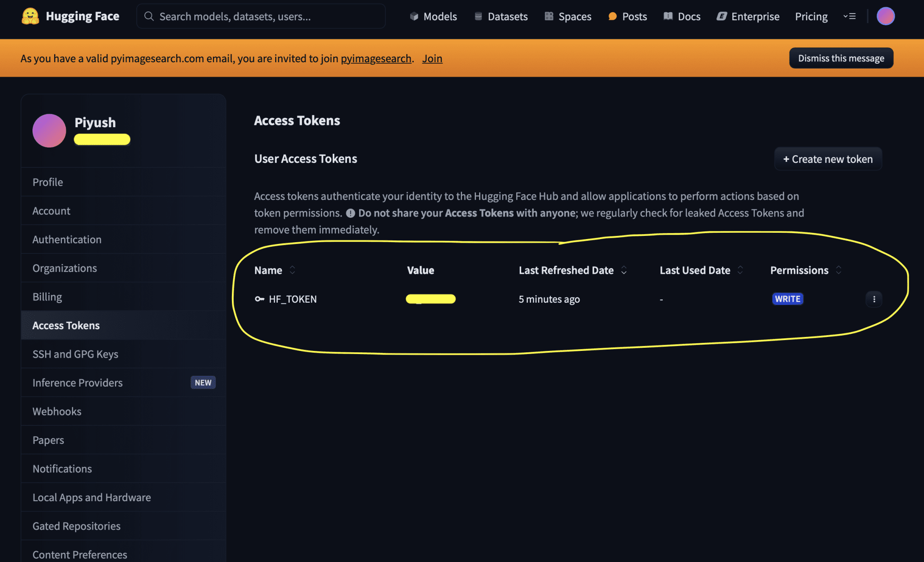The width and height of the screenshot is (924, 562).
Task: Click the Hugging Face logo
Action: [30, 16]
